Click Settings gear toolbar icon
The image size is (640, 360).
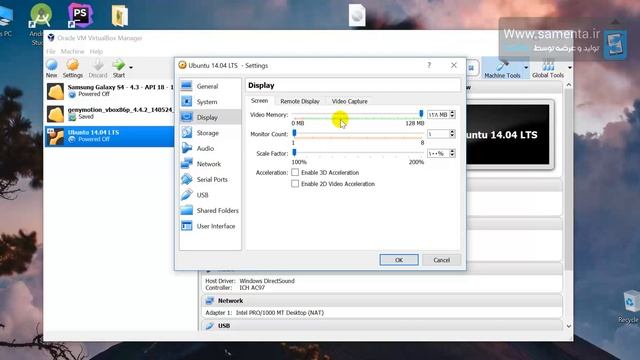[73, 68]
